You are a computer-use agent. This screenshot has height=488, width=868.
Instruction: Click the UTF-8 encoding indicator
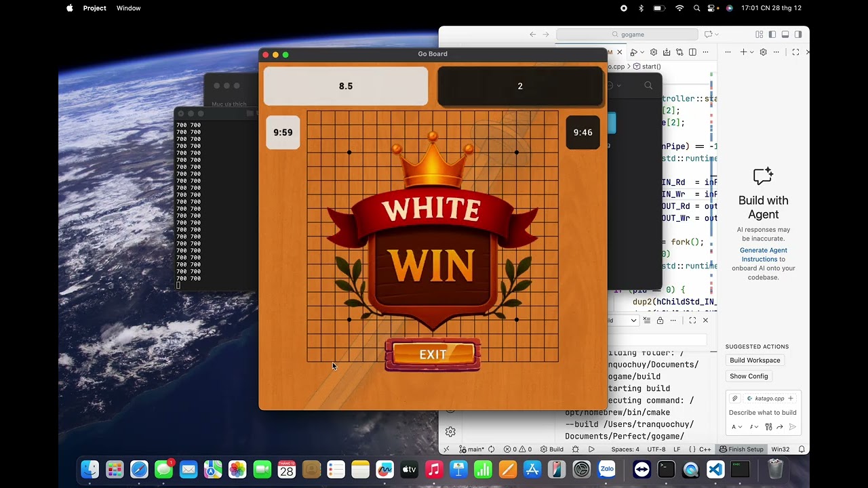tap(656, 449)
